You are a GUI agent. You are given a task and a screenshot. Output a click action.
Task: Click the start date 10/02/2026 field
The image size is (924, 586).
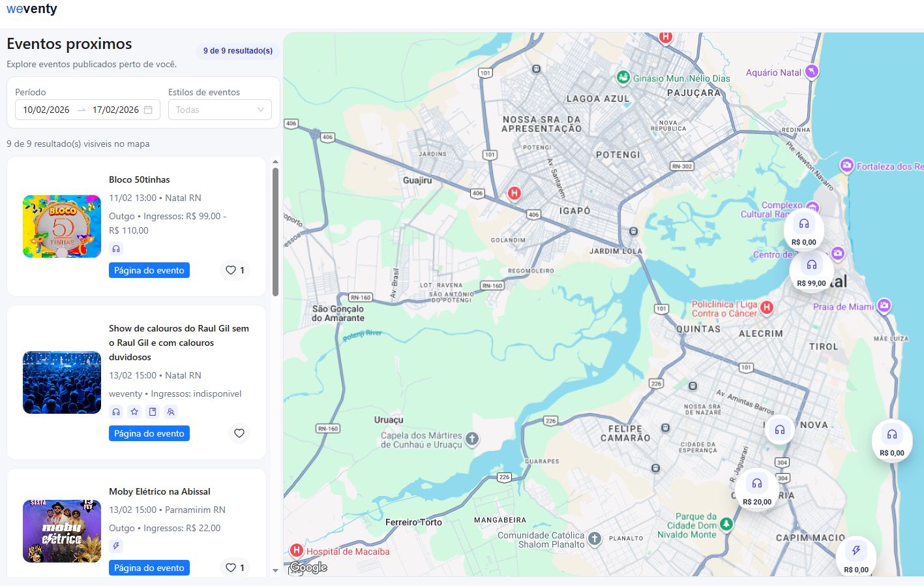[46, 110]
